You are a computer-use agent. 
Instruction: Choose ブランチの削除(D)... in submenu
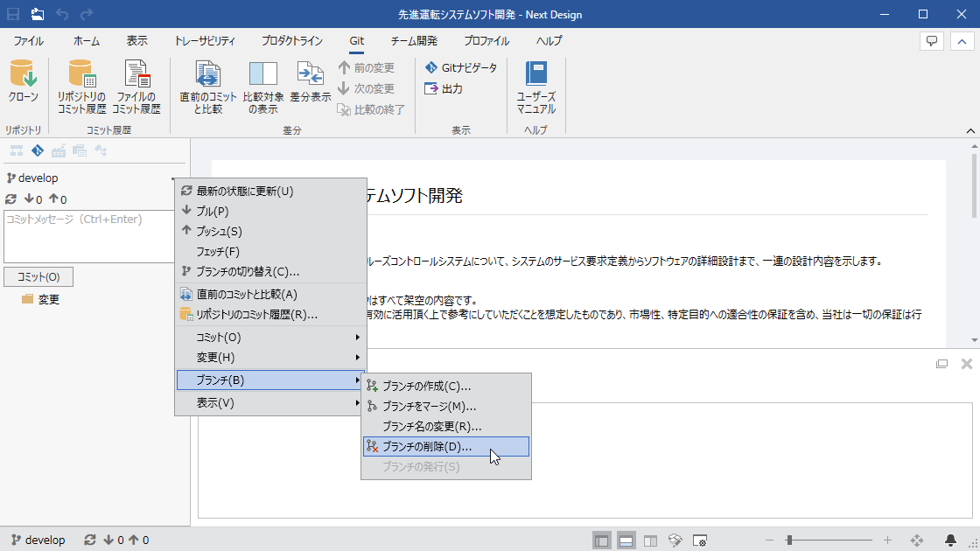click(446, 447)
